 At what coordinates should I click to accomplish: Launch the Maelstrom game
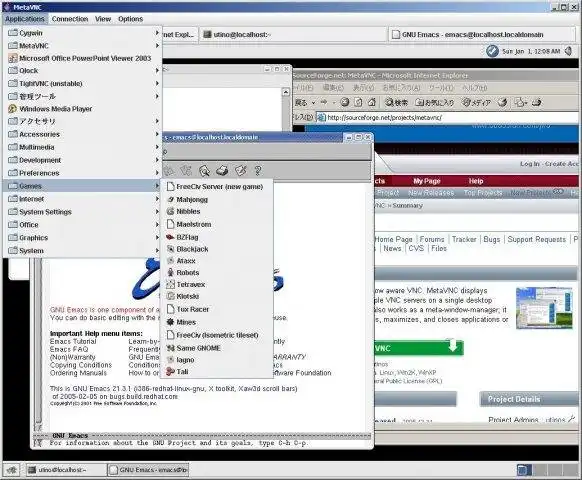point(217,225)
